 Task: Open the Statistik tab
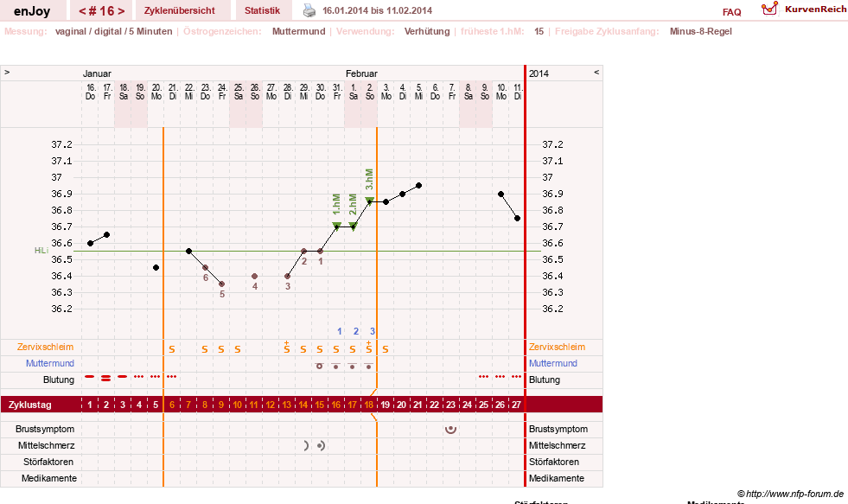pyautogui.click(x=262, y=10)
